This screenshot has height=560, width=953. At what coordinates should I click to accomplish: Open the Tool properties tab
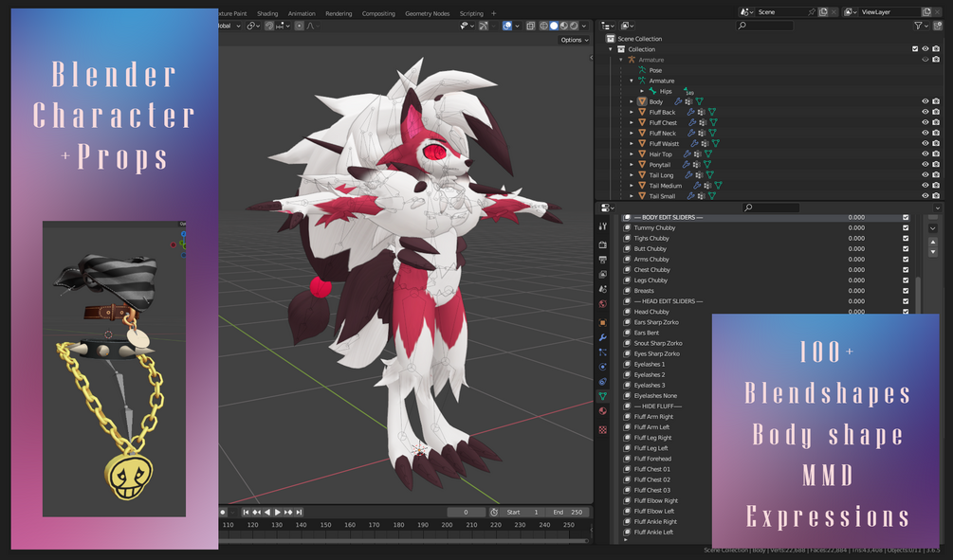pyautogui.click(x=602, y=226)
